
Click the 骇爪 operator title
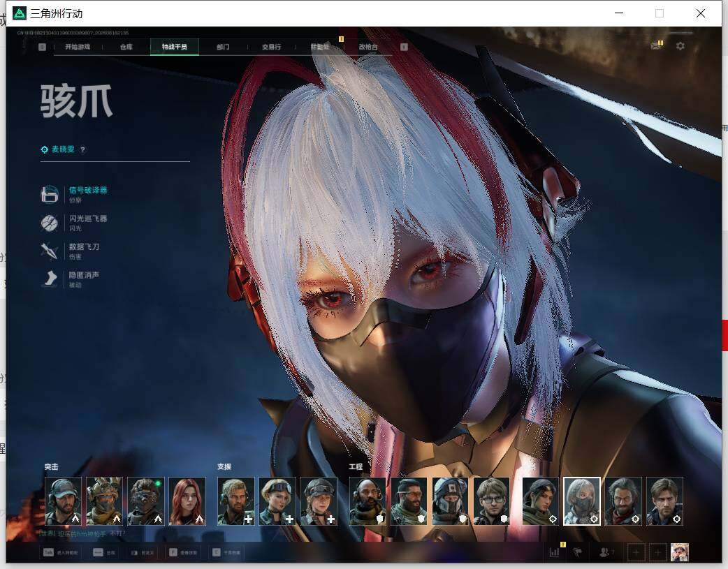[x=77, y=101]
